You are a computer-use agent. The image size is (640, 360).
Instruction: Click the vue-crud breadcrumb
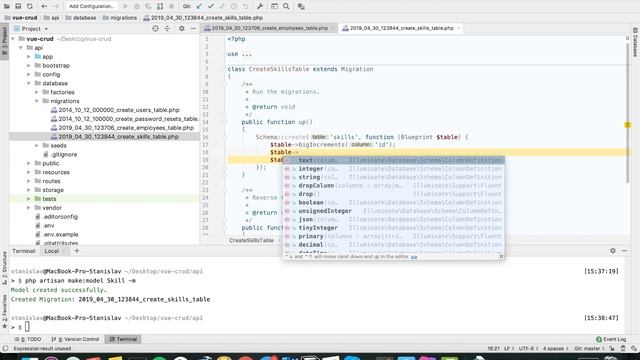pyautogui.click(x=21, y=18)
